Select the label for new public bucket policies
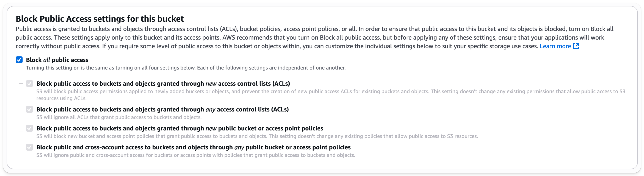The image size is (644, 176). (180, 128)
